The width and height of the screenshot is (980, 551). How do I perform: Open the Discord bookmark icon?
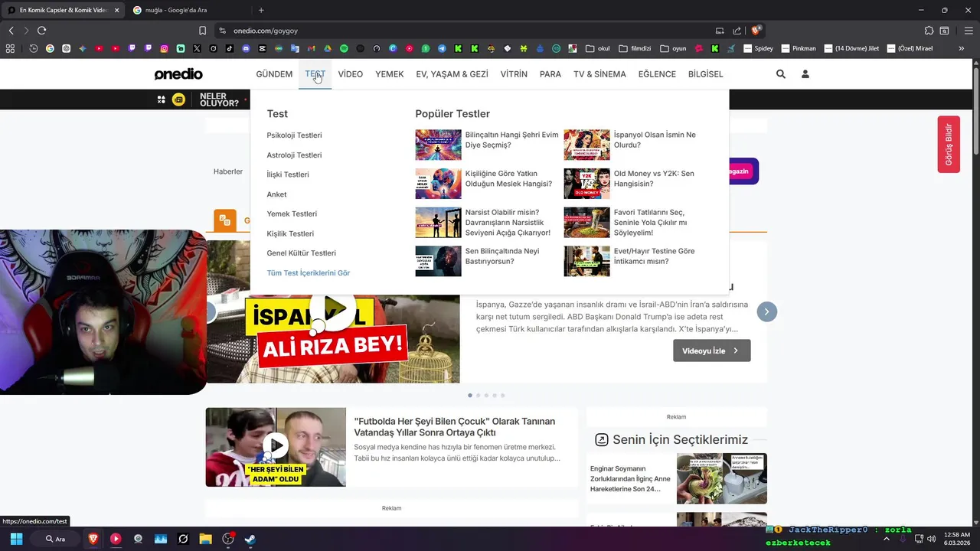pyautogui.click(x=246, y=48)
